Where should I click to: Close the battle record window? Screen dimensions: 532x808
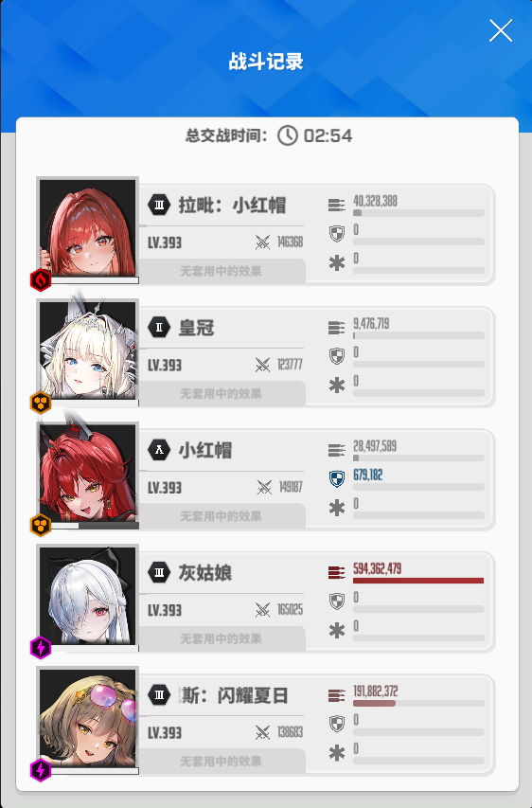(x=501, y=30)
